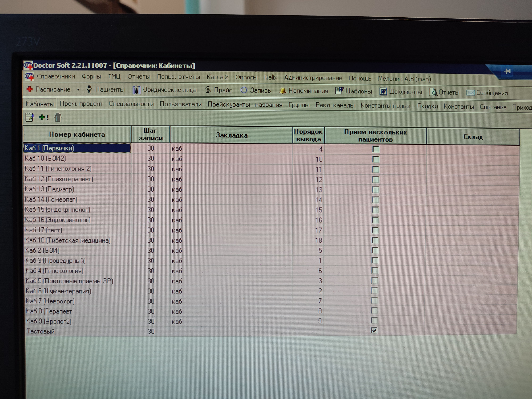The image size is (532, 399).
Task: Open Юридические лица toolbar item
Action: click(165, 90)
